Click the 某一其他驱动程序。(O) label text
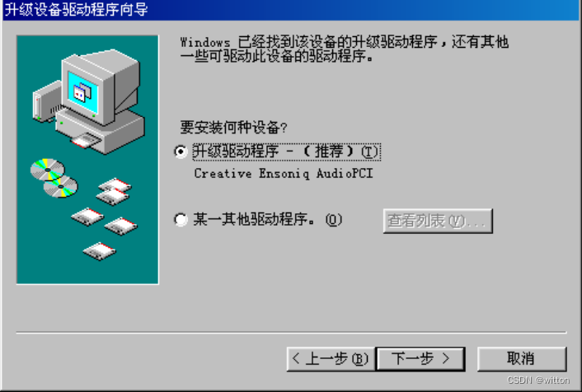This screenshot has height=392, width=582. click(x=267, y=219)
